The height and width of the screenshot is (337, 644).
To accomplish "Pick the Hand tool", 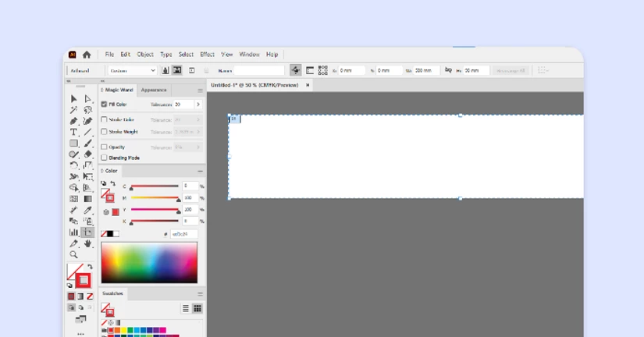I will 87,243.
